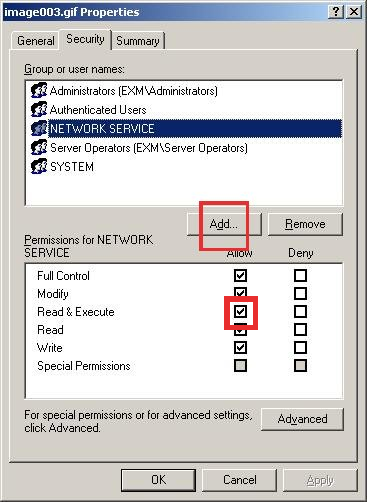
Task: Select Authenticated Users in the list
Action: click(x=98, y=110)
